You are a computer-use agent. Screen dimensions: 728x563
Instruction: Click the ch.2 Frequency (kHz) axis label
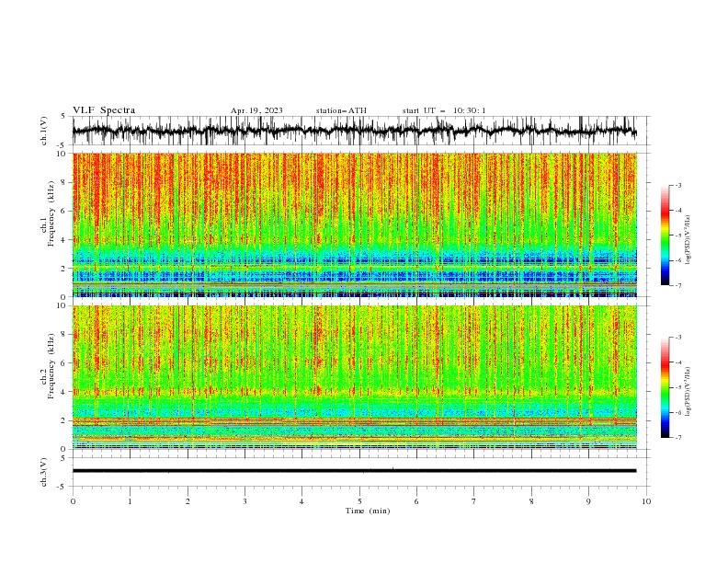(48, 364)
